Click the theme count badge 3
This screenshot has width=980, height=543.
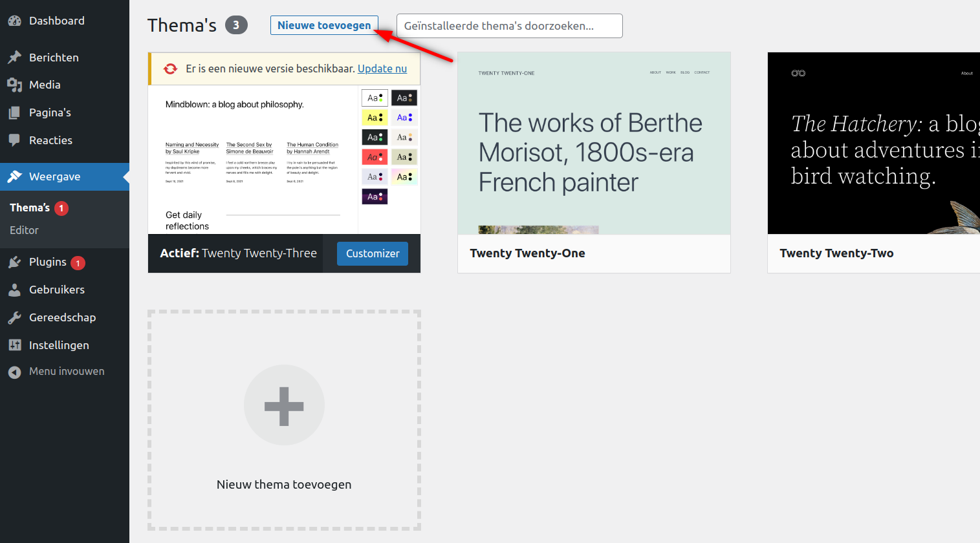coord(236,25)
